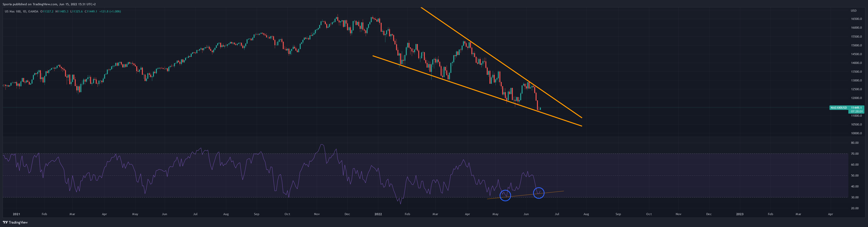Click the current price tag 11449.1
Image resolution: width=868 pixels, height=227 pixels.
[856, 108]
